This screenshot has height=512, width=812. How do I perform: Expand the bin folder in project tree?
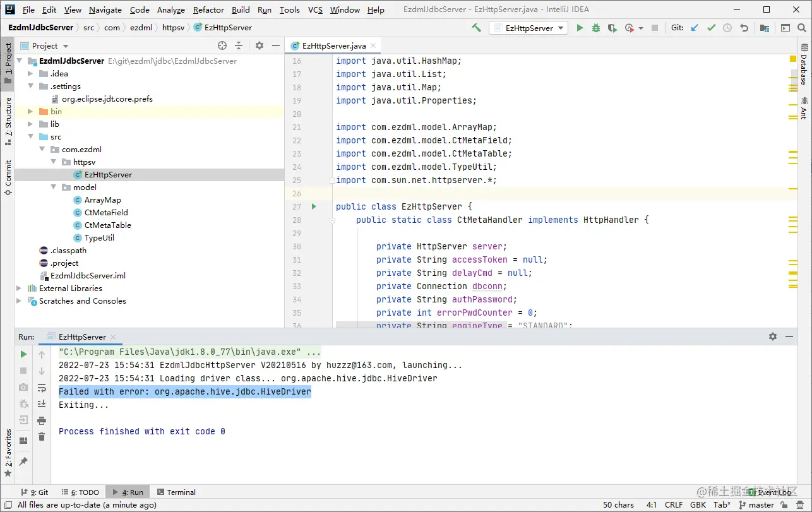(30, 112)
